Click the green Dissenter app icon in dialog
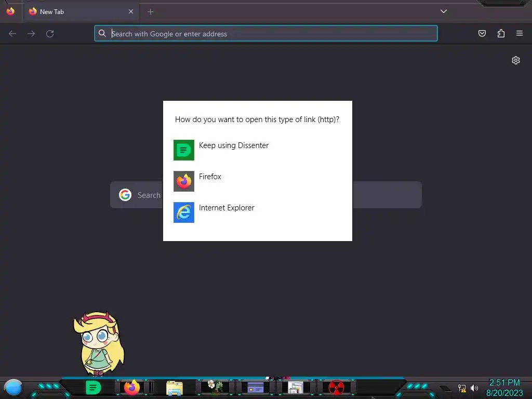 [184, 150]
